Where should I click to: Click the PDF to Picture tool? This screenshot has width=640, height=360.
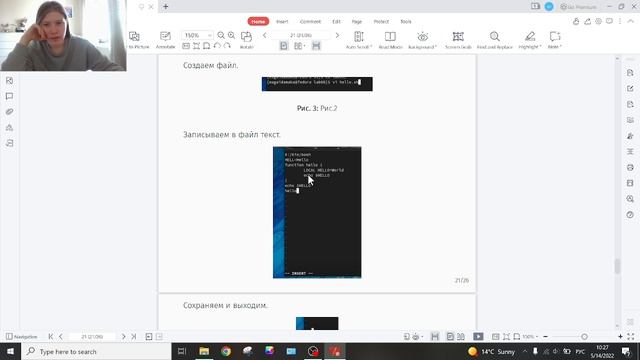tap(136, 40)
